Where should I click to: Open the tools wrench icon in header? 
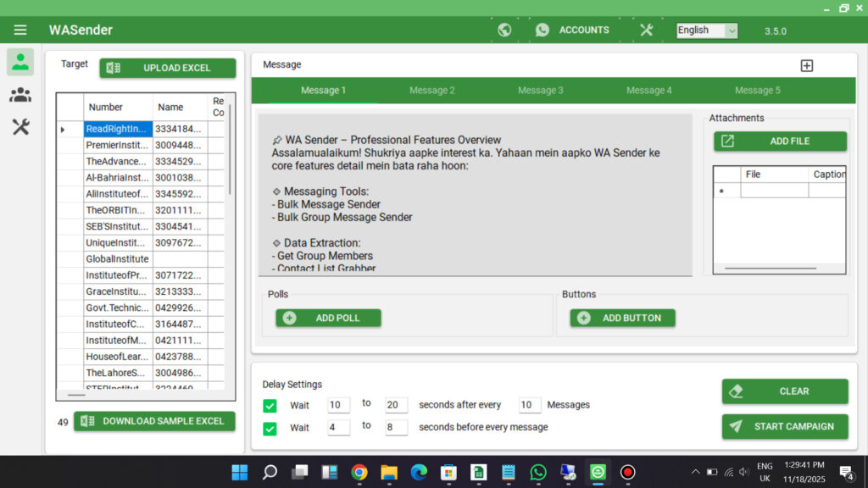[647, 30]
